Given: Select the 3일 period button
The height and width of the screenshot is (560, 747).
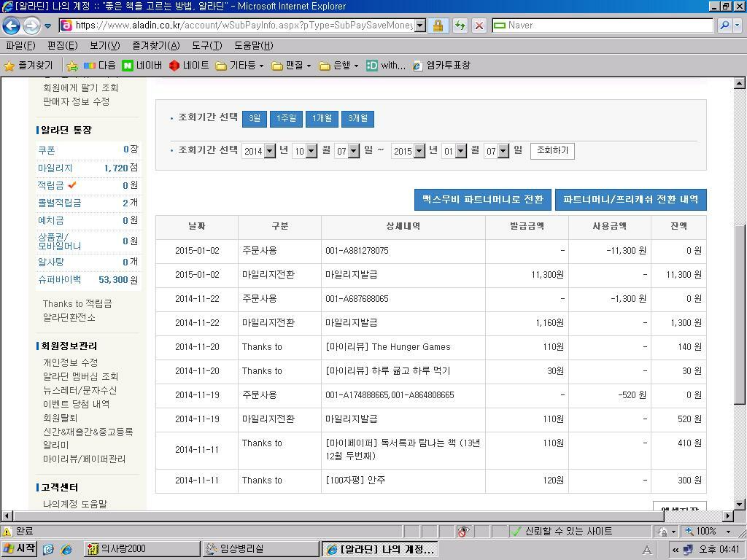Looking at the screenshot, I should [x=255, y=119].
